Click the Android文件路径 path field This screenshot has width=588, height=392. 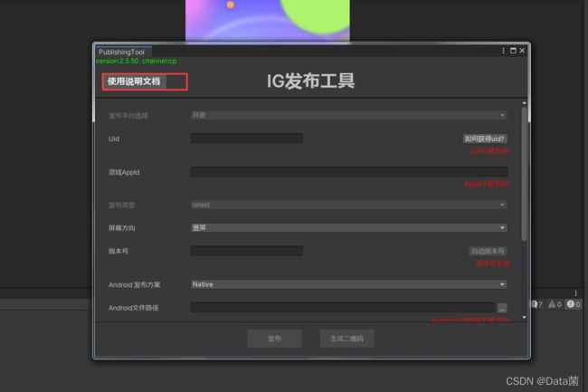pos(343,308)
